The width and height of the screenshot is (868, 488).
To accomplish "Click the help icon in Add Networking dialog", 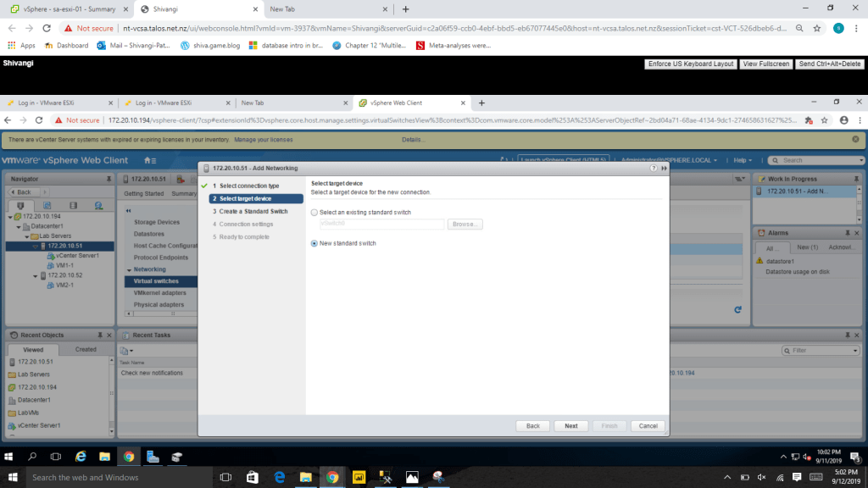I will coord(653,169).
